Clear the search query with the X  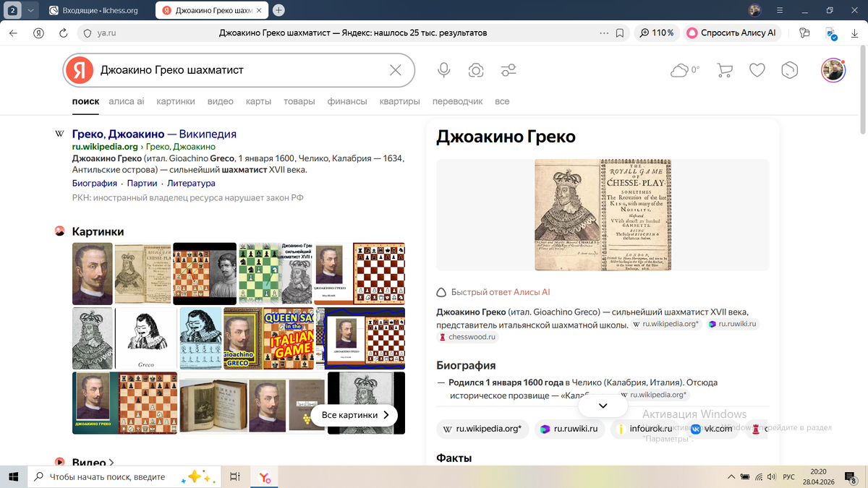[396, 70]
